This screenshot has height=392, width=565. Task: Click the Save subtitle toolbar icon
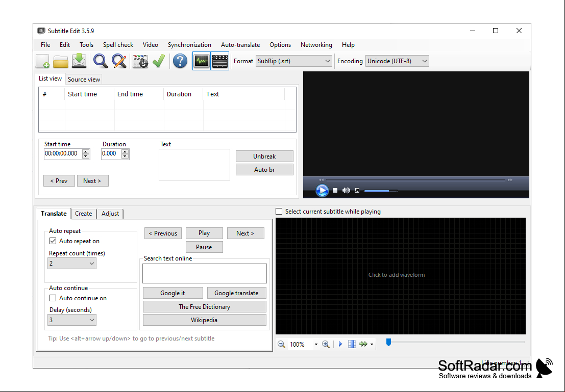[x=79, y=61]
